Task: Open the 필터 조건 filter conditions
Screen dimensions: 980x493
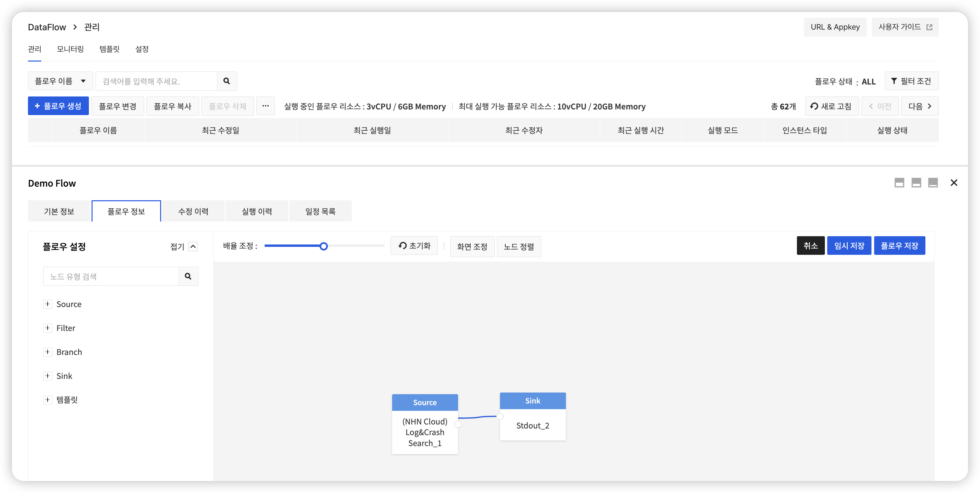Action: coord(911,81)
